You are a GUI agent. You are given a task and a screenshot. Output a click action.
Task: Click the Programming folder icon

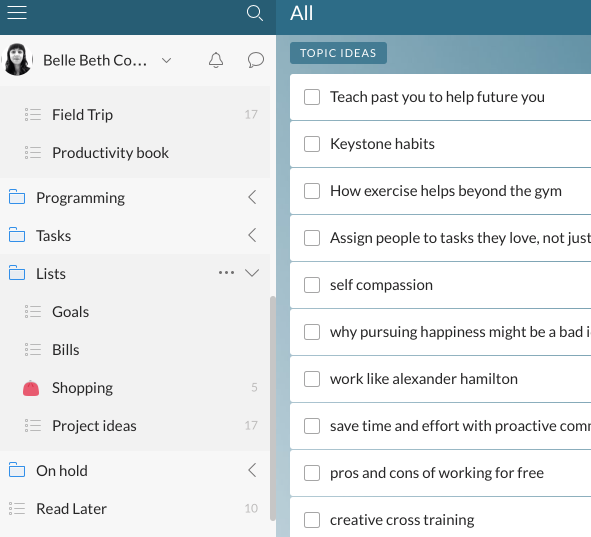point(17,197)
